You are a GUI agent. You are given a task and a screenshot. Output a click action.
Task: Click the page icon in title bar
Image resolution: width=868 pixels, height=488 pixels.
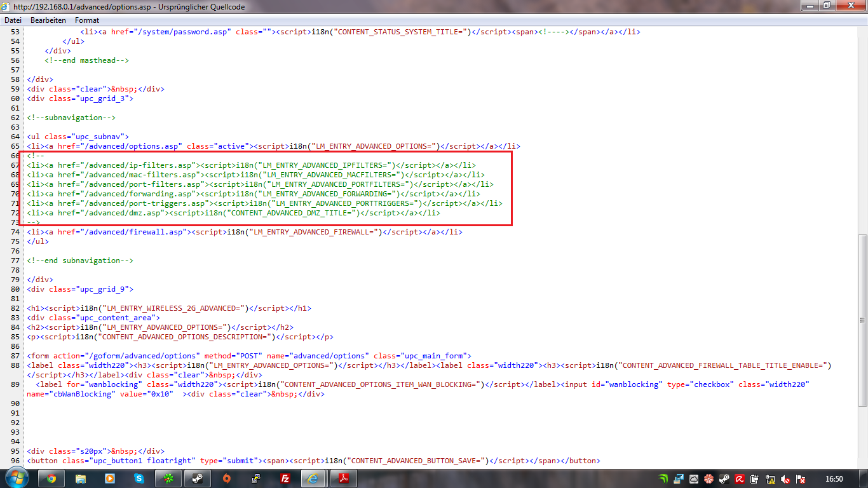[6, 6]
